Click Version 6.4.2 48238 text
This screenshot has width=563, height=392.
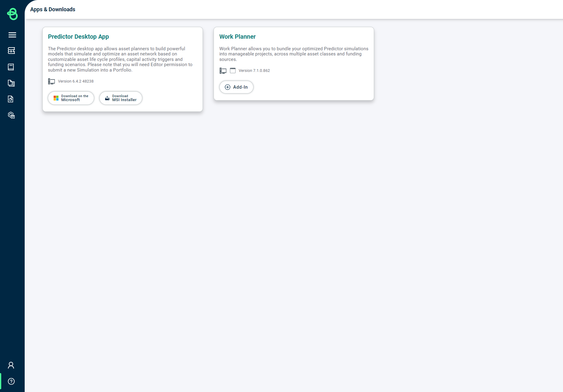click(76, 81)
